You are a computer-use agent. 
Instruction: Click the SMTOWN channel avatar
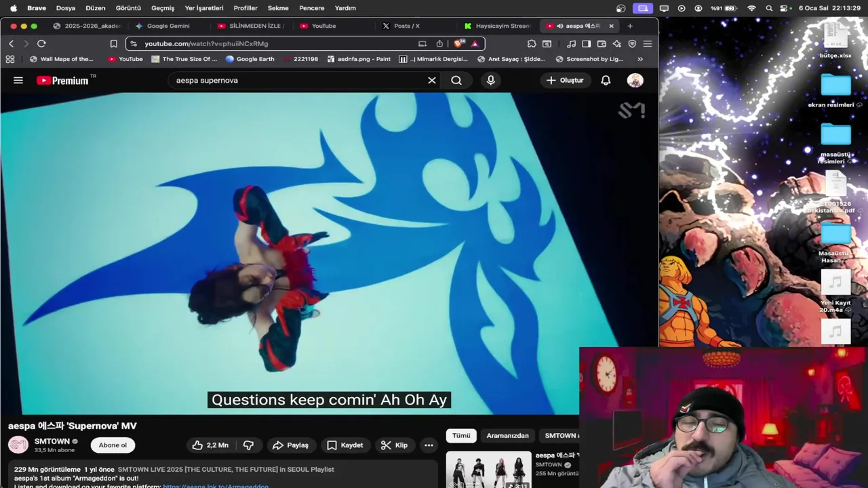(18, 445)
